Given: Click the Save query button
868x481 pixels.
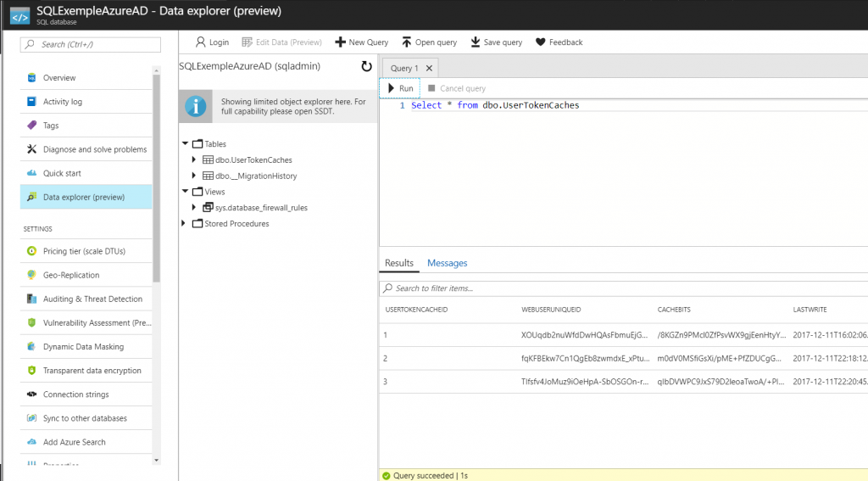Looking at the screenshot, I should click(x=497, y=42).
